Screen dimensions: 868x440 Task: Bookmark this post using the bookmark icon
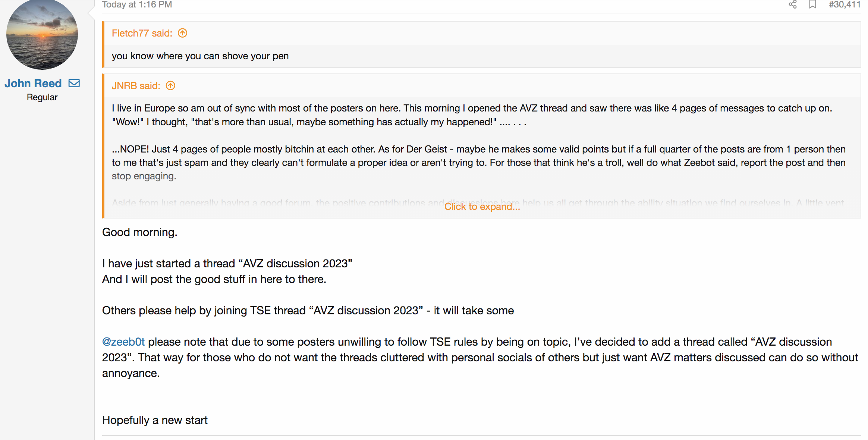pyautogui.click(x=813, y=4)
